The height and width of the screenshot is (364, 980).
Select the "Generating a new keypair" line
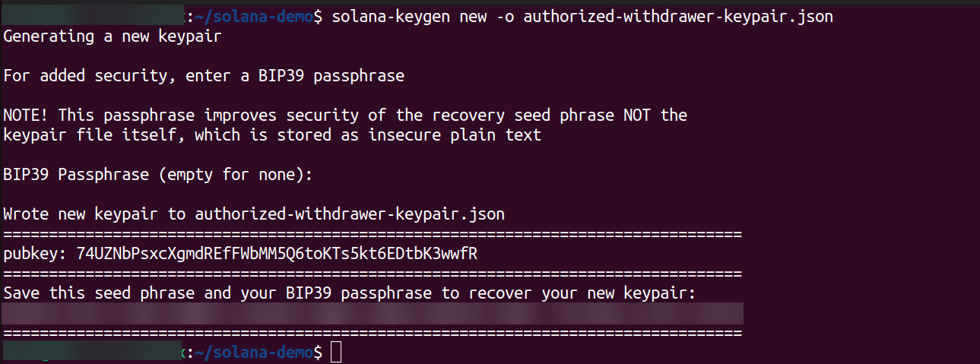pyautogui.click(x=113, y=36)
